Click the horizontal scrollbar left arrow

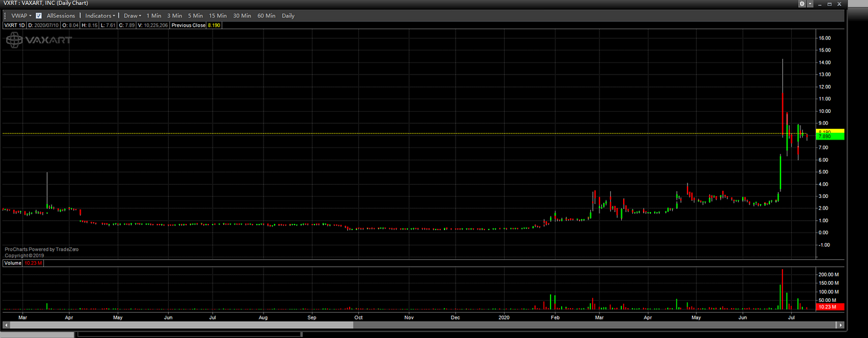coord(6,324)
